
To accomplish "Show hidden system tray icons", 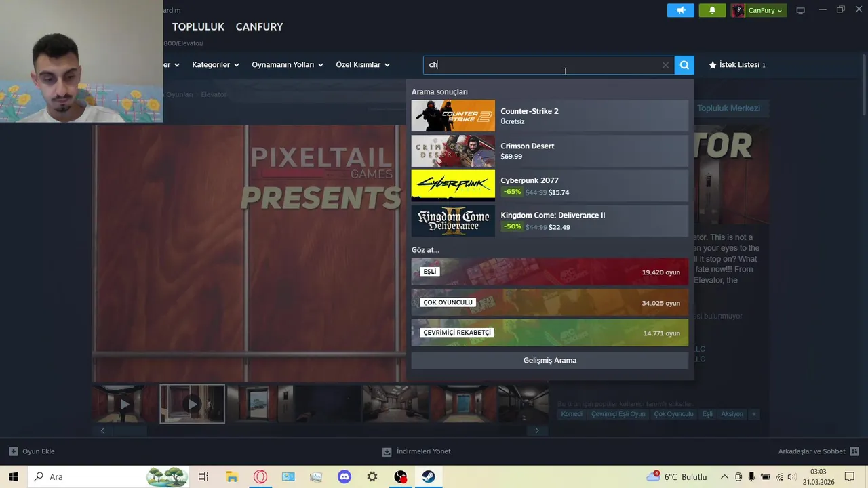I will point(724,476).
